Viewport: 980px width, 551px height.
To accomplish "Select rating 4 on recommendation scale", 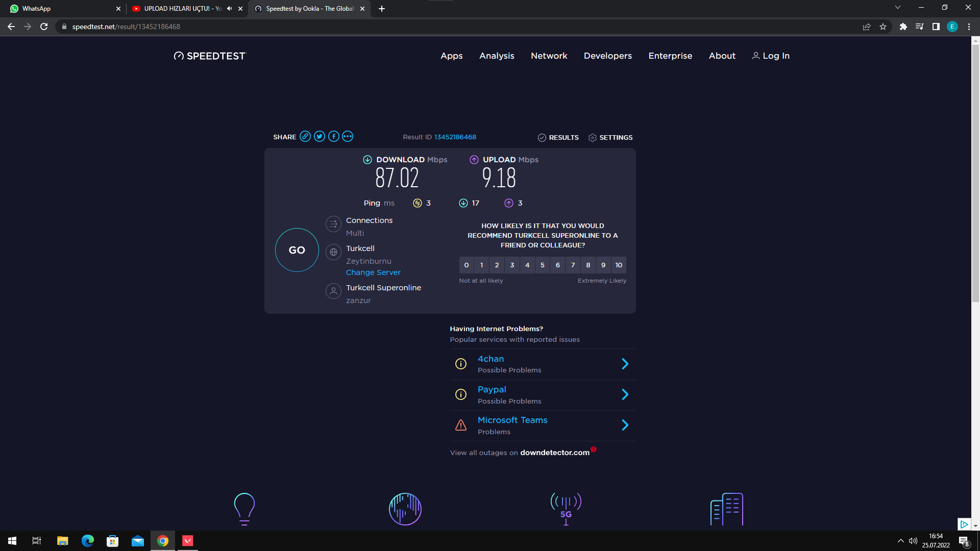I will 527,265.
